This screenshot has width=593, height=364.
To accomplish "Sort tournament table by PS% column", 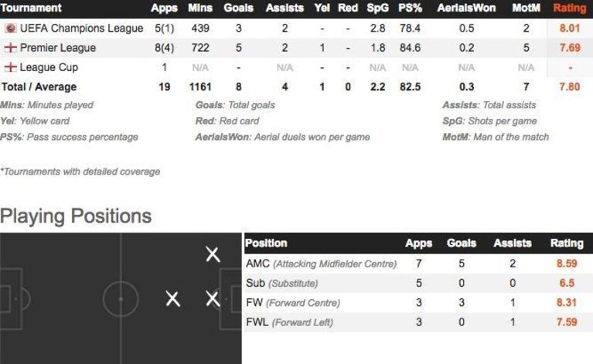I will [x=410, y=8].
